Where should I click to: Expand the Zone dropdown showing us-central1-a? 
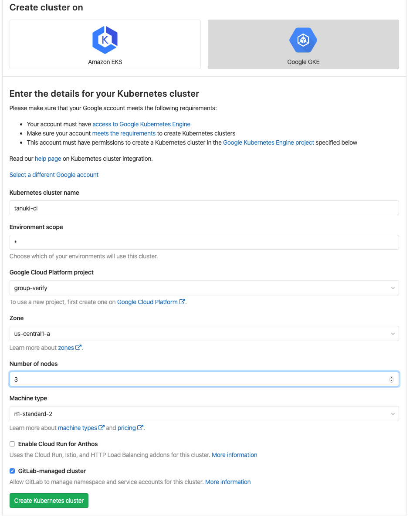pos(204,334)
